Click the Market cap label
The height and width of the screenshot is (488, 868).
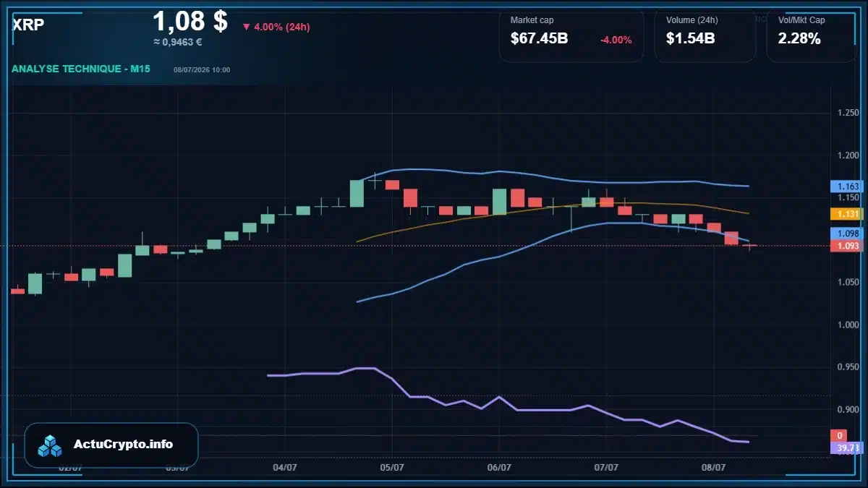[532, 20]
